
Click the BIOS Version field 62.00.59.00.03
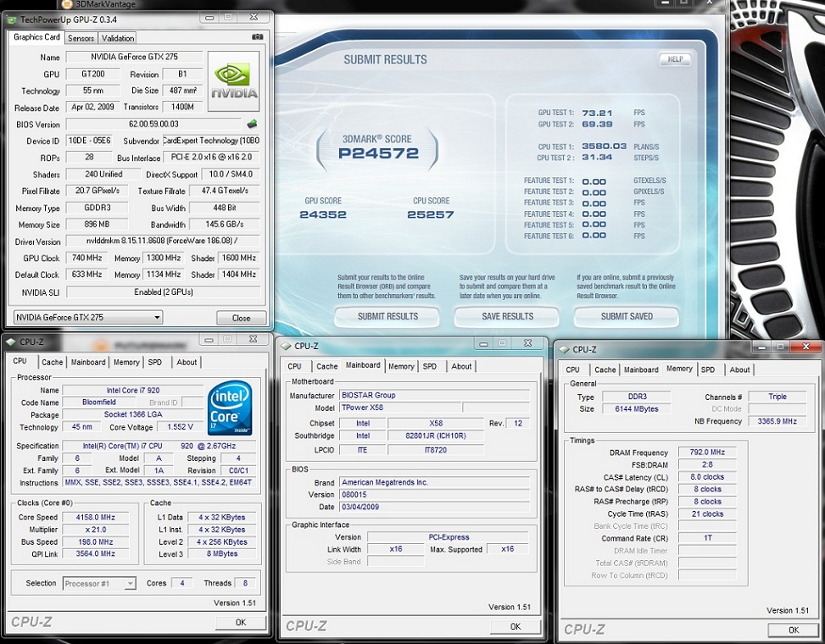[x=153, y=124]
